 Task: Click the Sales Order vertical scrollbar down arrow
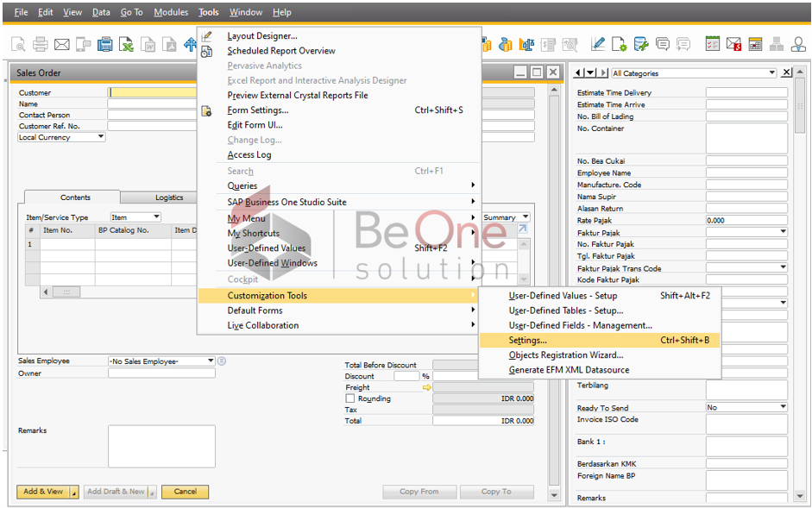tap(554, 494)
